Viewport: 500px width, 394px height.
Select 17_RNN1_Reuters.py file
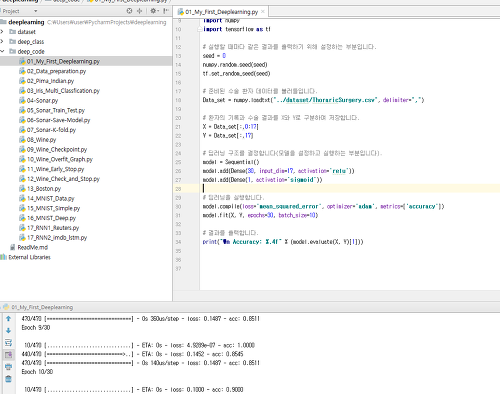[x=49, y=228]
